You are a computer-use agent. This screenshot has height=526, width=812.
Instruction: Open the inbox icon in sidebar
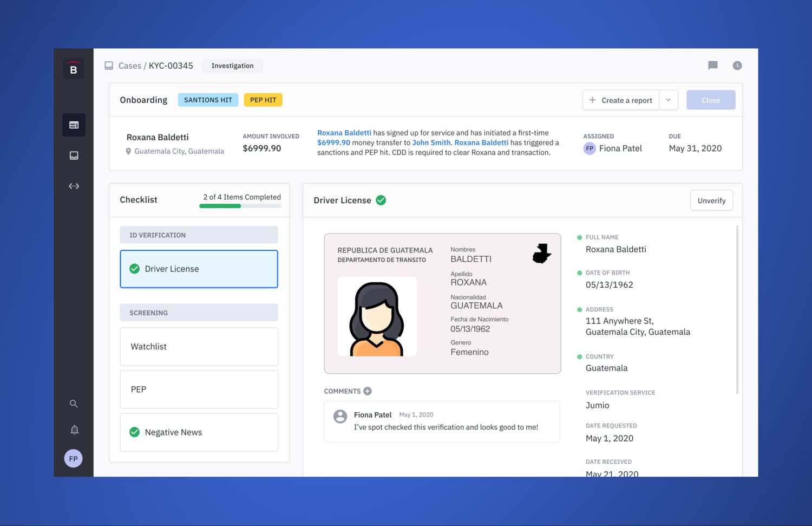(74, 155)
